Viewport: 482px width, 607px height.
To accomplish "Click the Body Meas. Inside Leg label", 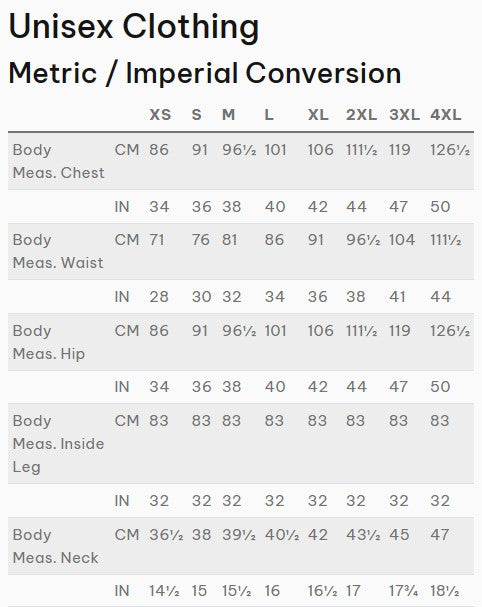I will click(x=58, y=444).
